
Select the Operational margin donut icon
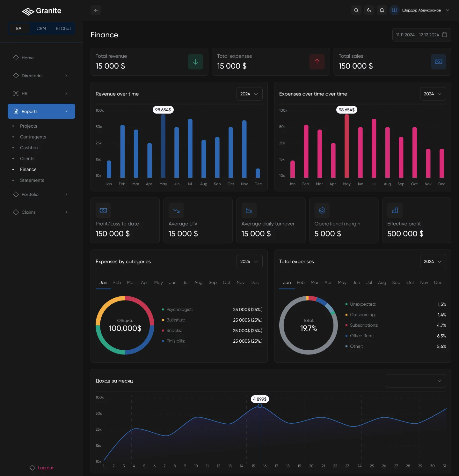pos(322,211)
